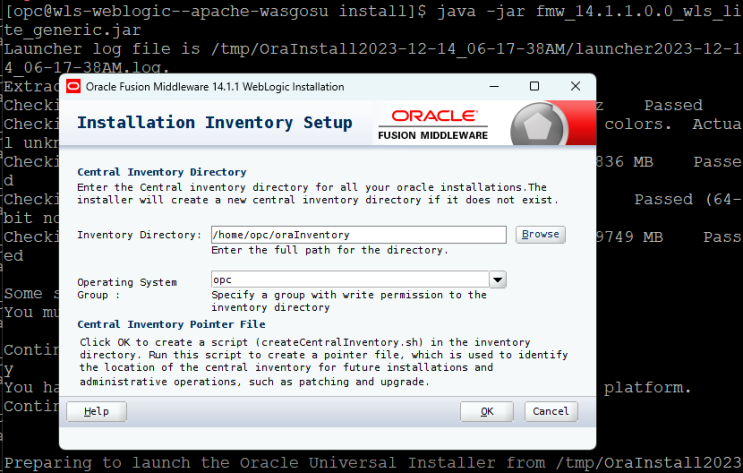
Task: Open the Operating System Group dropdown arrow
Action: tap(498, 280)
